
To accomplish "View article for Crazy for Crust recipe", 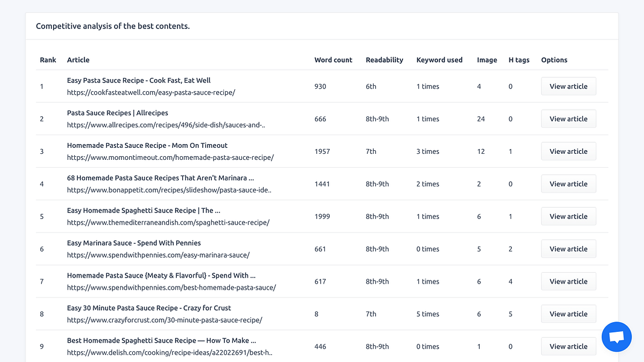I will coord(569,314).
